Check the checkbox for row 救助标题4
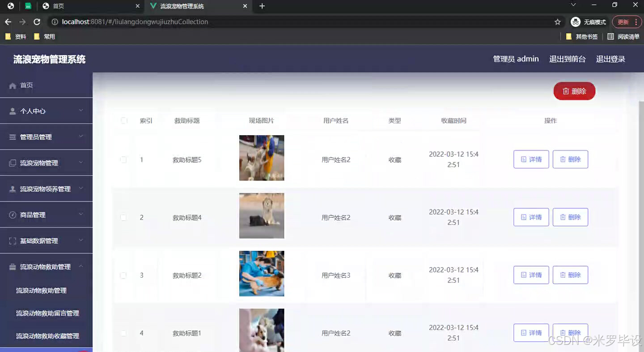The image size is (644, 352). coord(123,218)
